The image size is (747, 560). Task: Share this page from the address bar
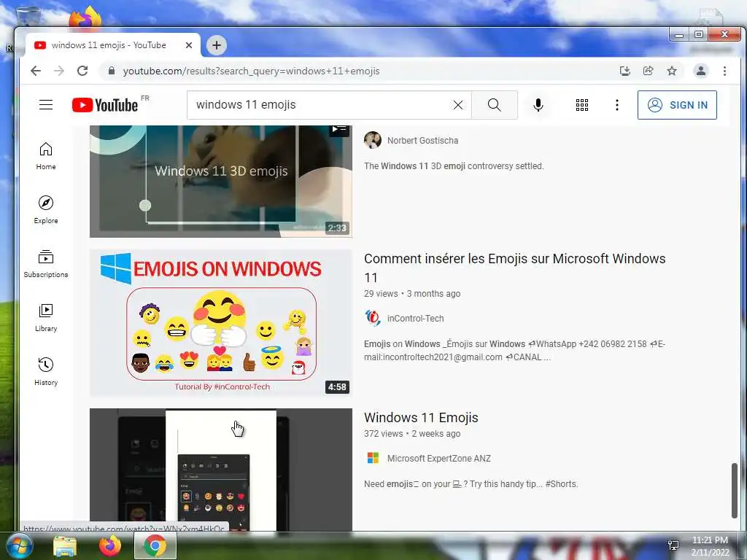coord(649,71)
